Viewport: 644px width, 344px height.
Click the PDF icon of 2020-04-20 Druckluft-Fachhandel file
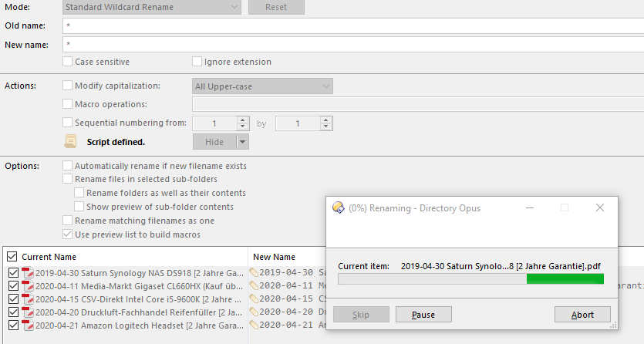pyautogui.click(x=28, y=312)
